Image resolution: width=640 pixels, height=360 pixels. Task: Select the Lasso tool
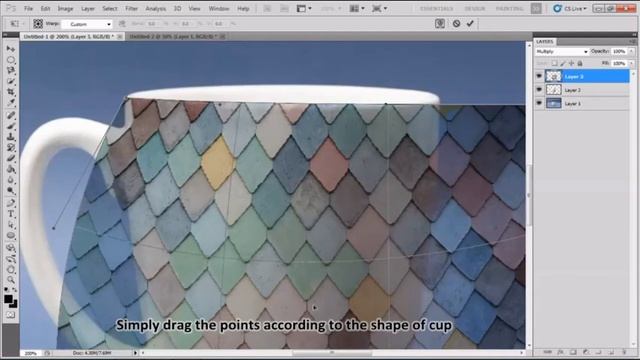click(11, 71)
